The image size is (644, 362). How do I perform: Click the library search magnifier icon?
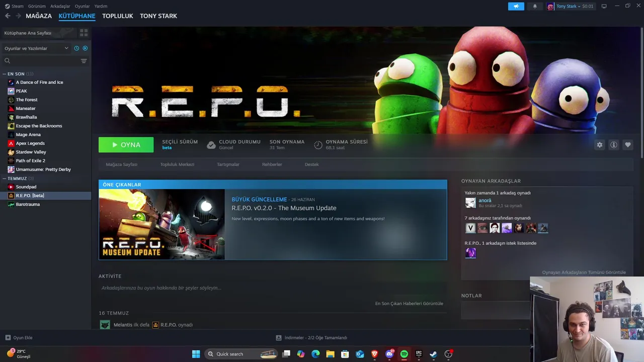click(x=7, y=61)
